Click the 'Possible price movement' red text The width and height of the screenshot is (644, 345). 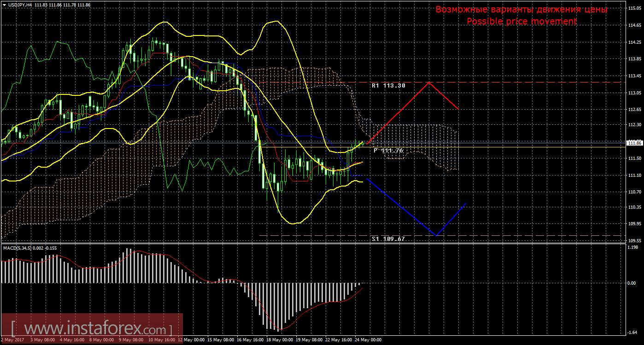click(x=521, y=22)
